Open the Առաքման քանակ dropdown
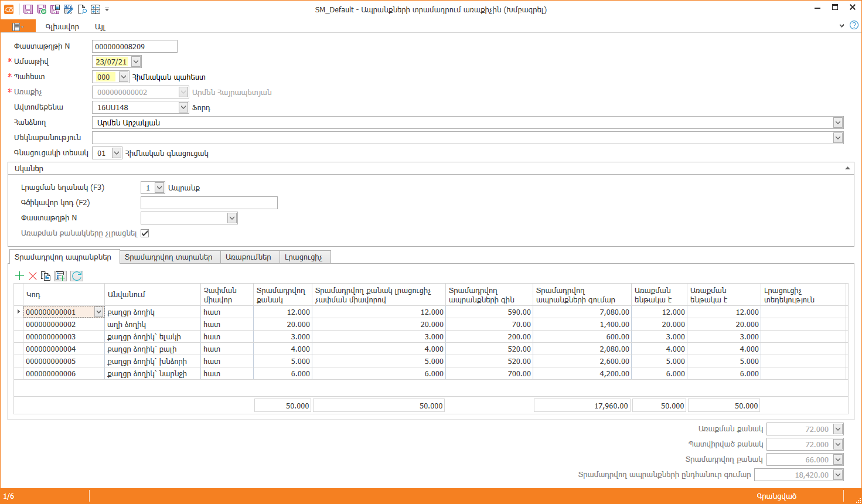Viewport: 862px width, 504px height. [x=838, y=430]
